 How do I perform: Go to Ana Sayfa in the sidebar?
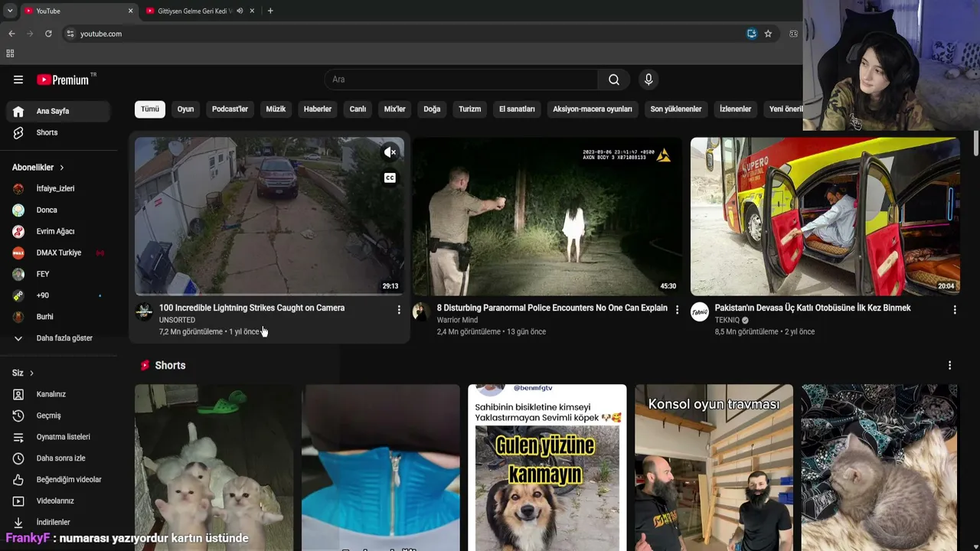(58, 111)
